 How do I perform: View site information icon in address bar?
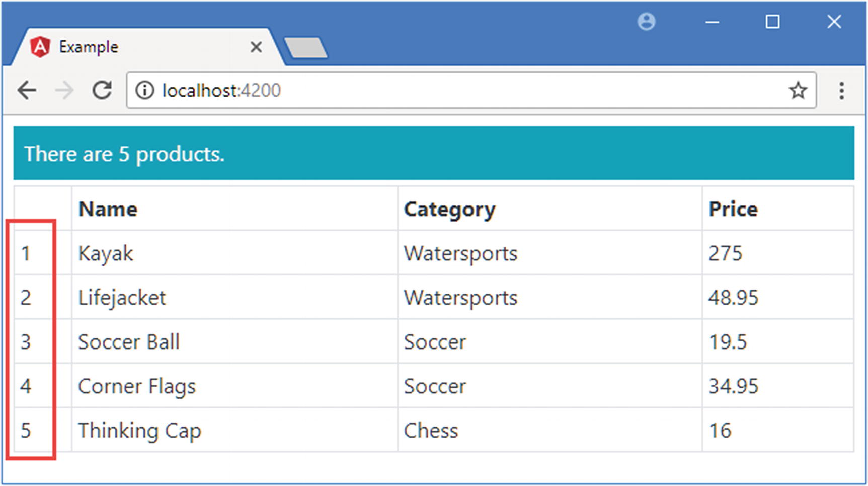pos(145,91)
